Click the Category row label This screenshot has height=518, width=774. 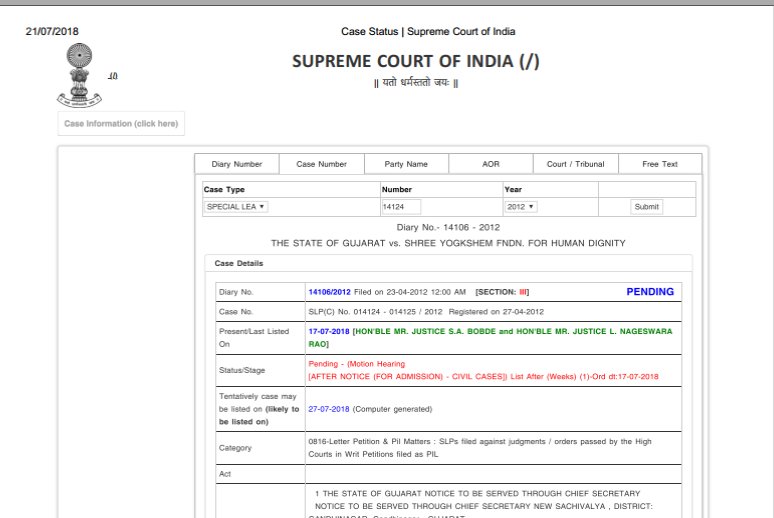235,448
